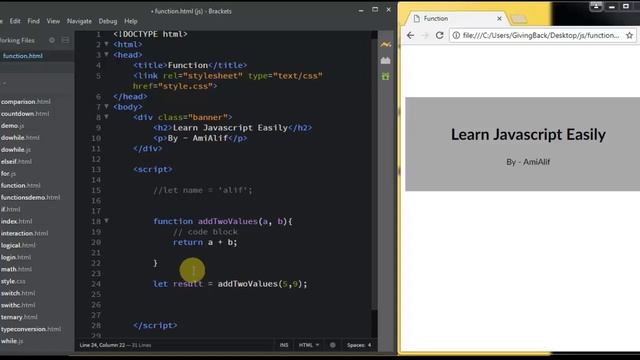This screenshot has height=360, width=640.
Task: Click 'Line 24, Column 22' cursor position
Action: tap(102, 345)
